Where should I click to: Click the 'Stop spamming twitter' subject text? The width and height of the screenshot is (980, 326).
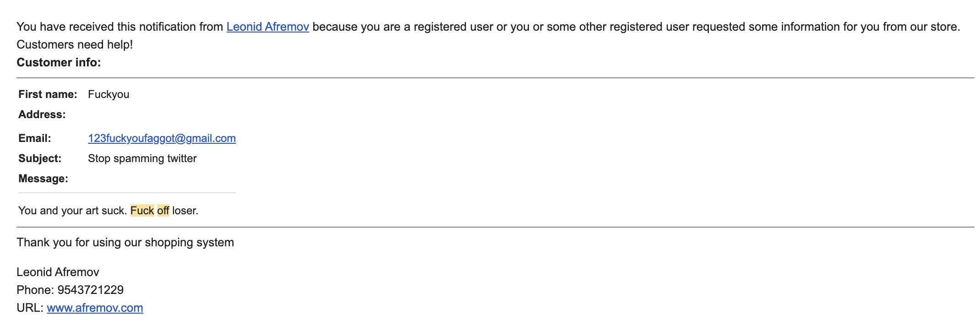pyautogui.click(x=142, y=158)
